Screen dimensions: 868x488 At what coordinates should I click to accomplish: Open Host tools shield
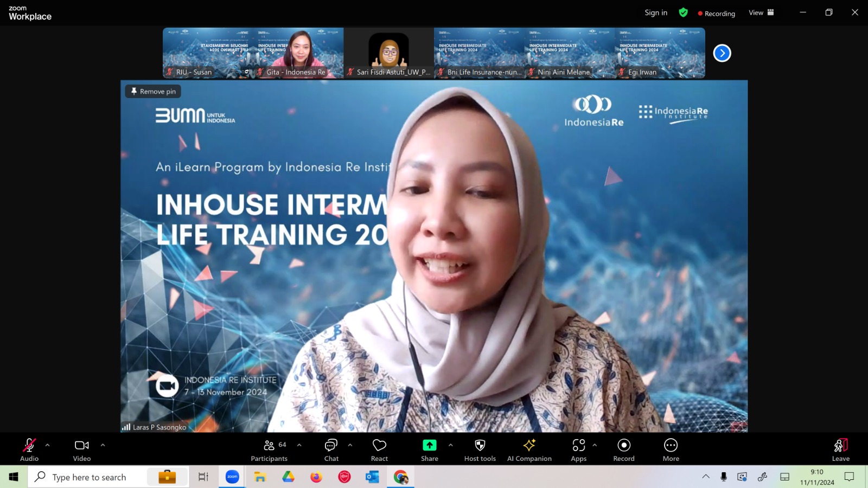[x=480, y=450]
